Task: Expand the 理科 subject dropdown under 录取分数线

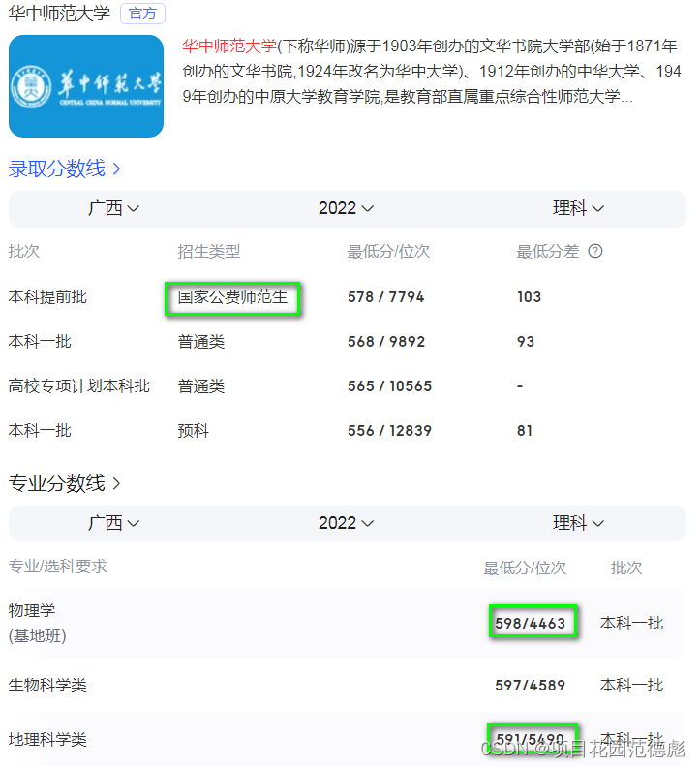Action: pos(578,208)
